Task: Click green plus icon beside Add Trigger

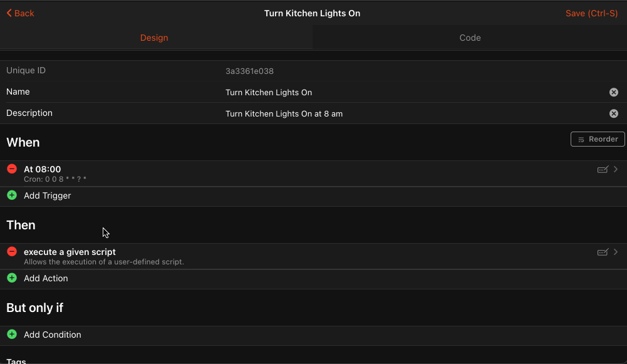Action: [x=12, y=195]
